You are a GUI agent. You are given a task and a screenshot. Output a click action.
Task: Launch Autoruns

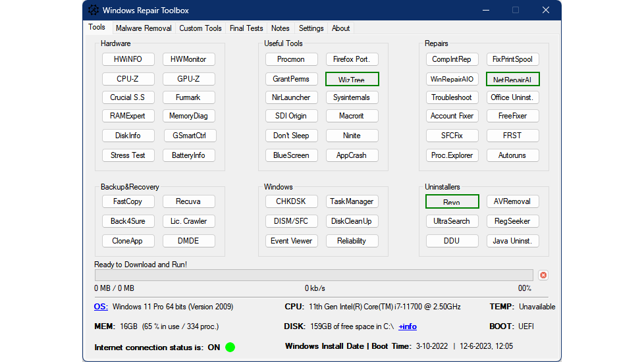click(x=512, y=155)
